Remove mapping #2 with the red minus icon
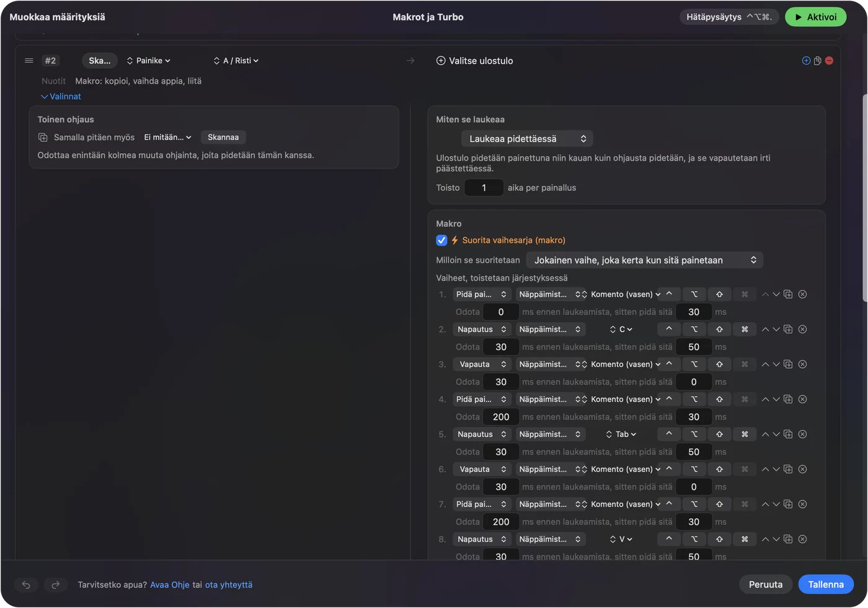Viewport: 868px width, 608px height. click(x=829, y=61)
